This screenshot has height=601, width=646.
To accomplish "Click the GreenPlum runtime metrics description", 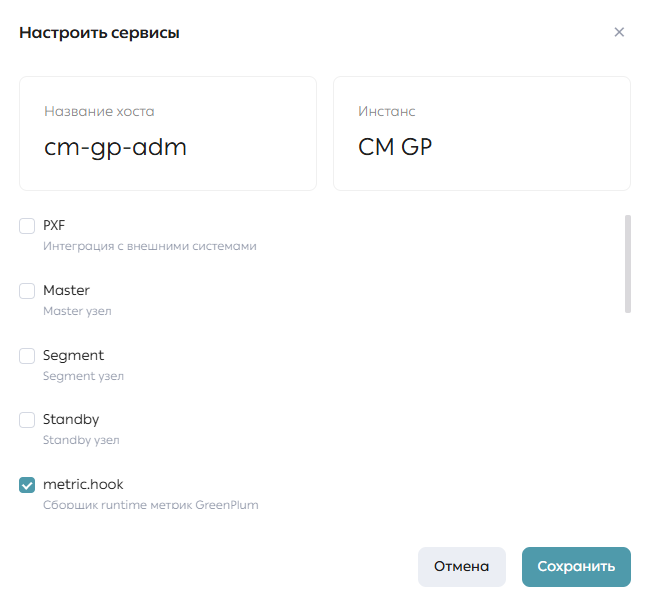I will click(x=151, y=505).
